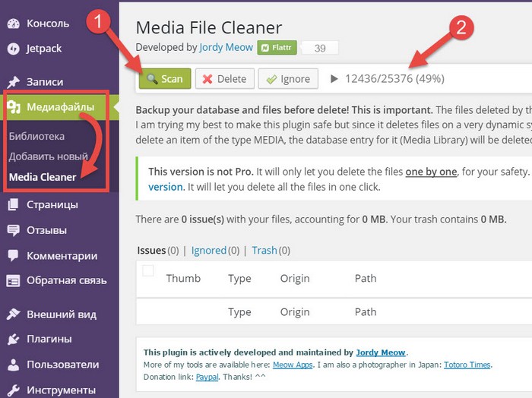532x398 pixels.
Task: Click the Внешний вид brush icon
Action: (14, 314)
